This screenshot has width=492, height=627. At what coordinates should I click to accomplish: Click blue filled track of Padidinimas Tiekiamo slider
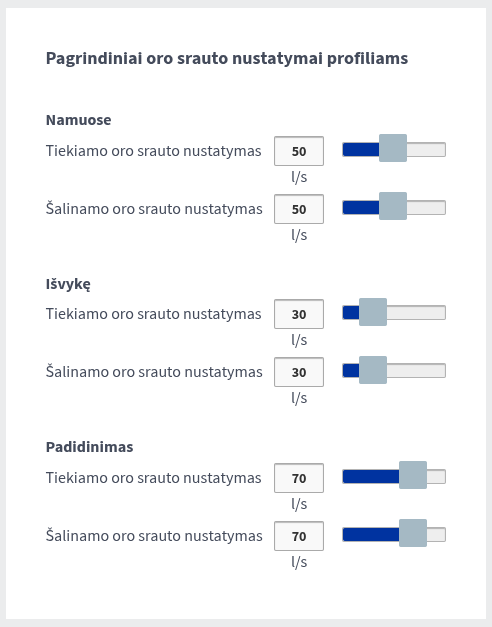pyautogui.click(x=371, y=477)
